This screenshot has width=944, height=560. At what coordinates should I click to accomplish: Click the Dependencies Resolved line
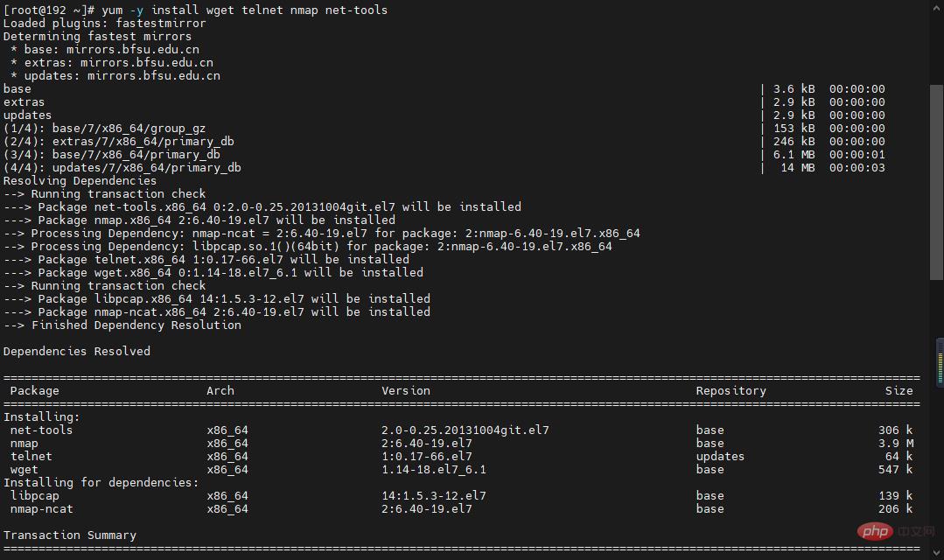click(77, 352)
